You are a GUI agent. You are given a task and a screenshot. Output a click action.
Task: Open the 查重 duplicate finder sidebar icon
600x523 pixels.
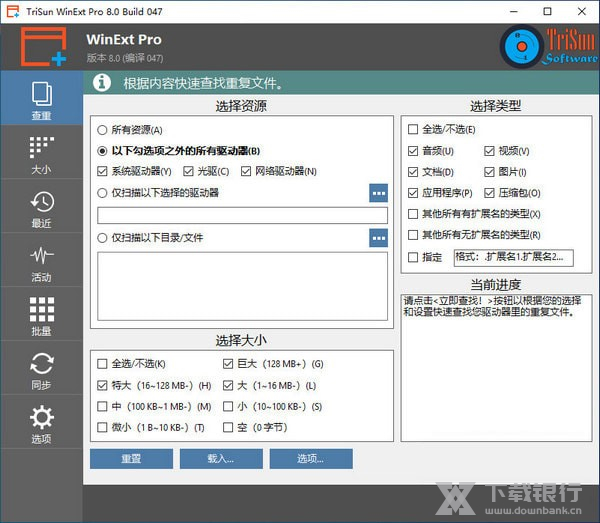click(x=41, y=100)
